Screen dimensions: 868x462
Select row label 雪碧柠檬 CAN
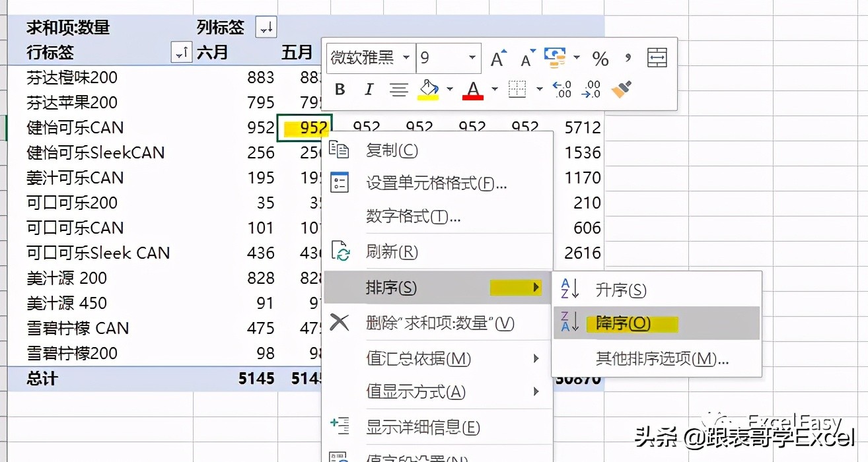78,328
